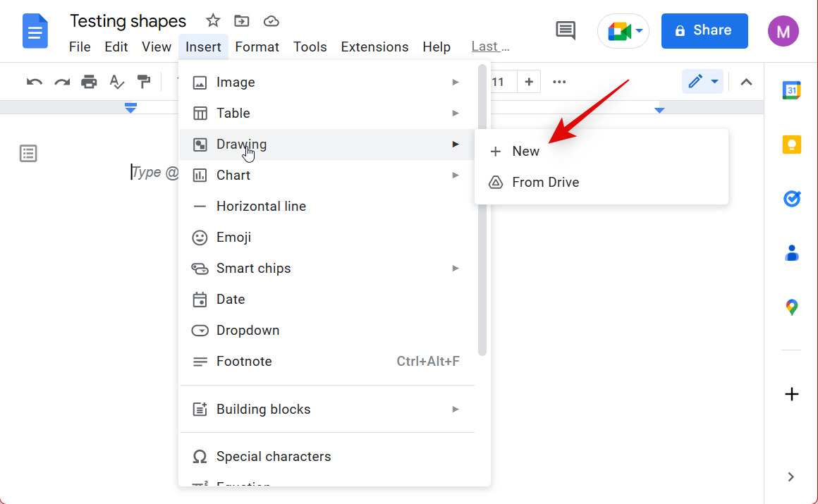The image size is (818, 504).
Task: Click the Google Docs home icon
Action: (35, 31)
